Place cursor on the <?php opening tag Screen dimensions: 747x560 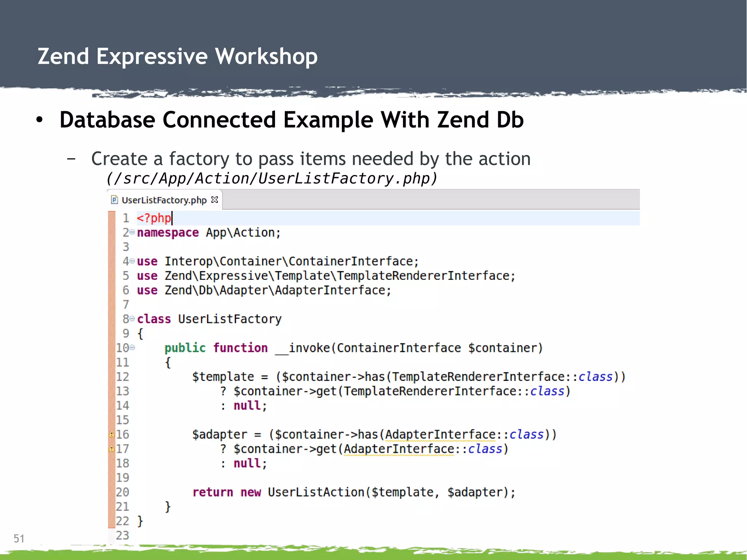tap(154, 218)
